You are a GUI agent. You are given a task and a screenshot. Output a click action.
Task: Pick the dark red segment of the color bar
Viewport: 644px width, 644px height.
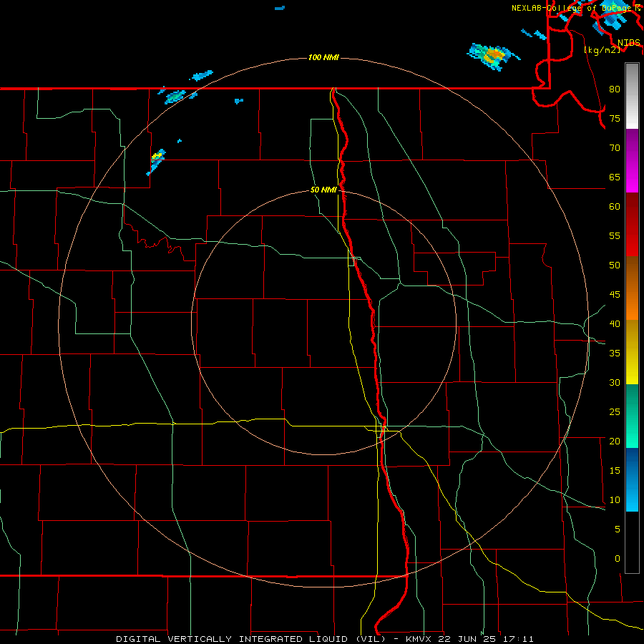(632, 224)
